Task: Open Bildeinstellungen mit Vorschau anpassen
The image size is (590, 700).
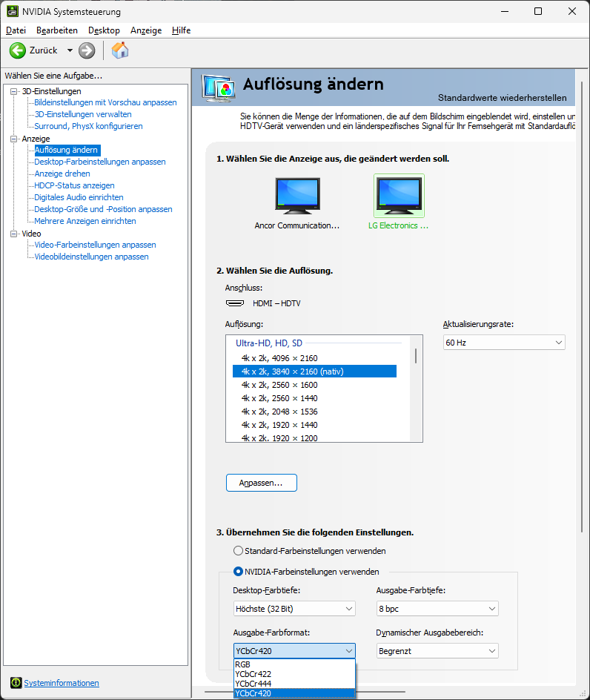Action: click(x=105, y=102)
